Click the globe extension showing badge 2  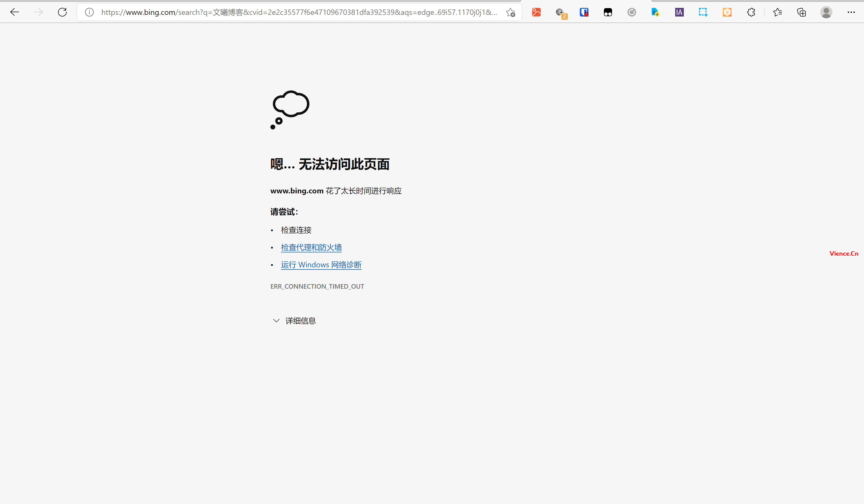click(561, 12)
